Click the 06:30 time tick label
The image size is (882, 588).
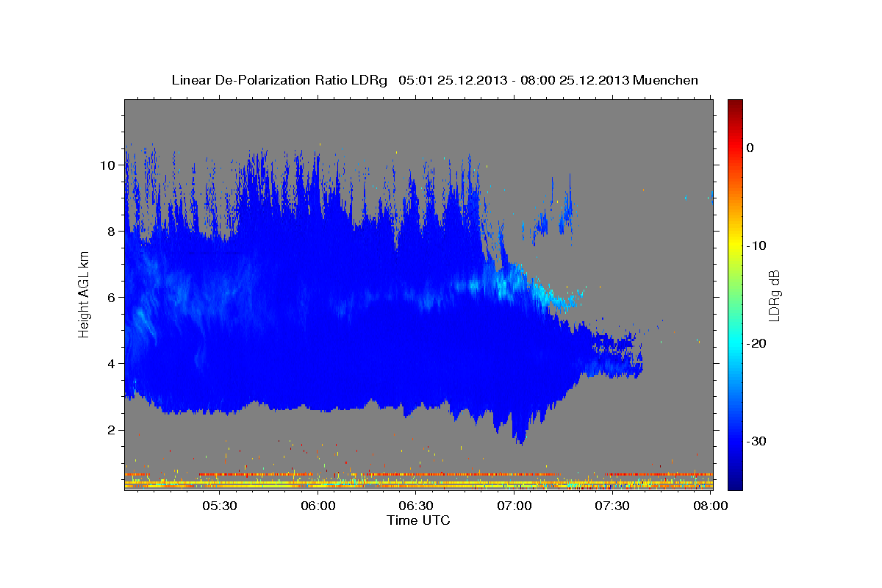tap(416, 506)
